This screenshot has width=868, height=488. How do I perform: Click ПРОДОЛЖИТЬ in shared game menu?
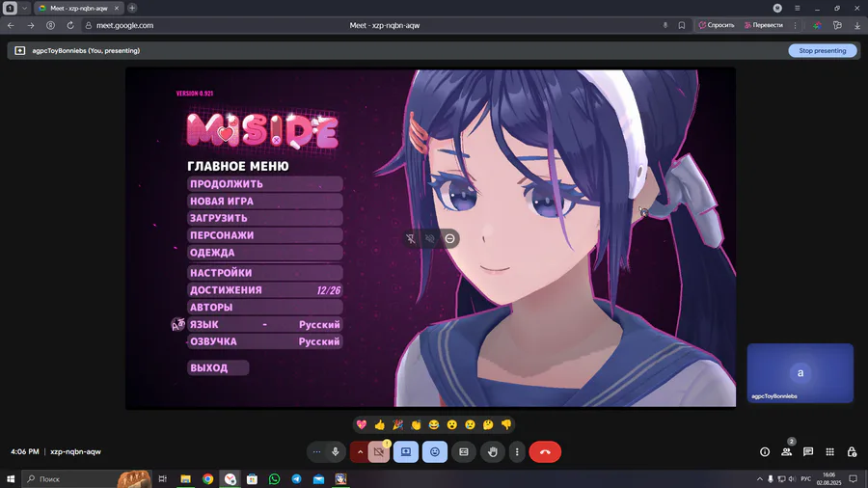264,183
